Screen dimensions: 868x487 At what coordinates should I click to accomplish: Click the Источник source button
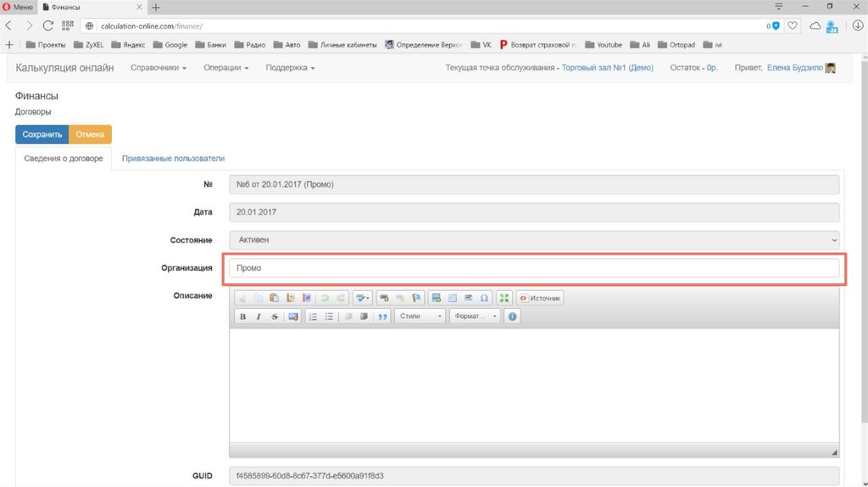pyautogui.click(x=540, y=298)
